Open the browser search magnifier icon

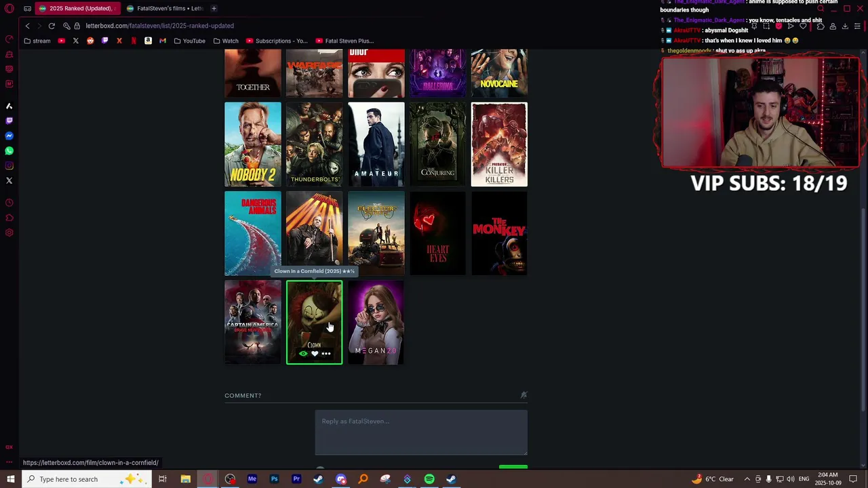pyautogui.click(x=821, y=9)
